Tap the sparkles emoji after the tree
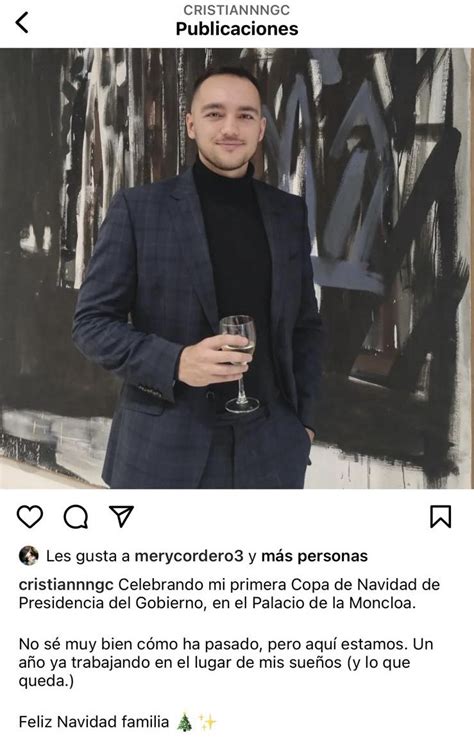Screen dimensions: 474x737 point(207,721)
